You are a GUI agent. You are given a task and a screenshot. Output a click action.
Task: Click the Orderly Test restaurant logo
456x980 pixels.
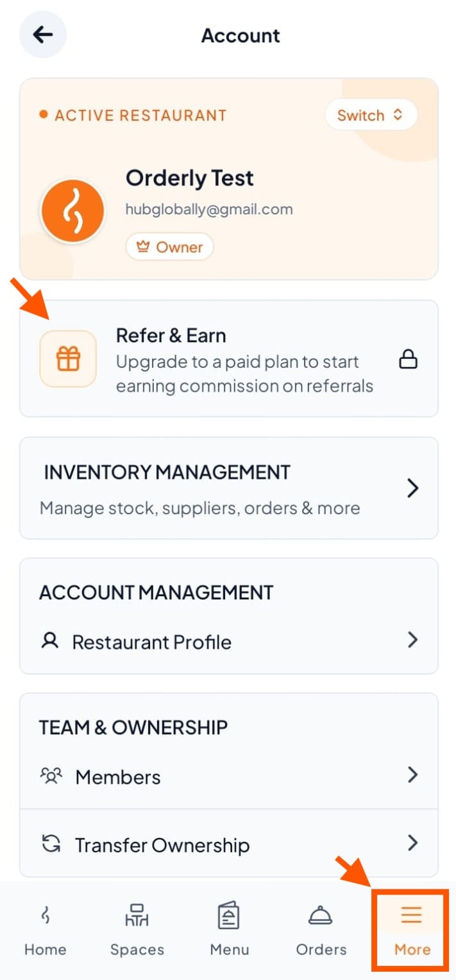click(72, 211)
